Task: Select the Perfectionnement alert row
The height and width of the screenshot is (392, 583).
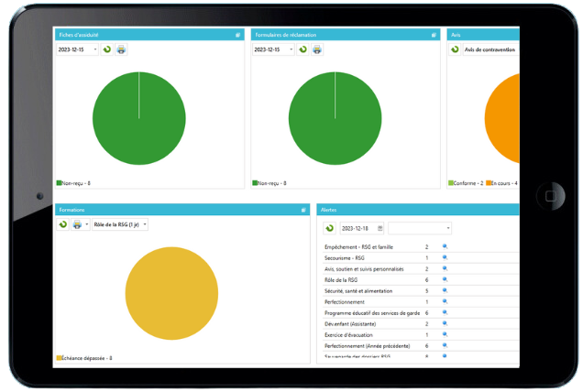Action: [421, 301]
